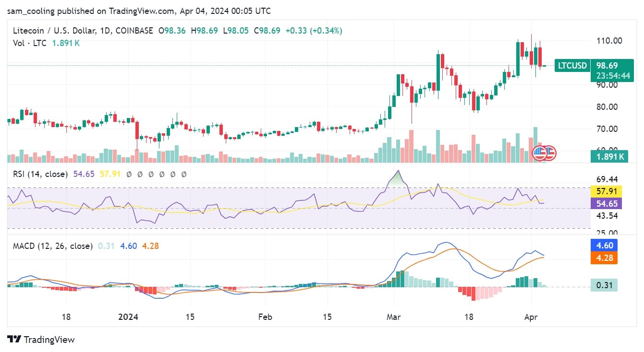Click the 0.31 tag on MACD axis
The width and height of the screenshot is (644, 352).
pos(604,285)
